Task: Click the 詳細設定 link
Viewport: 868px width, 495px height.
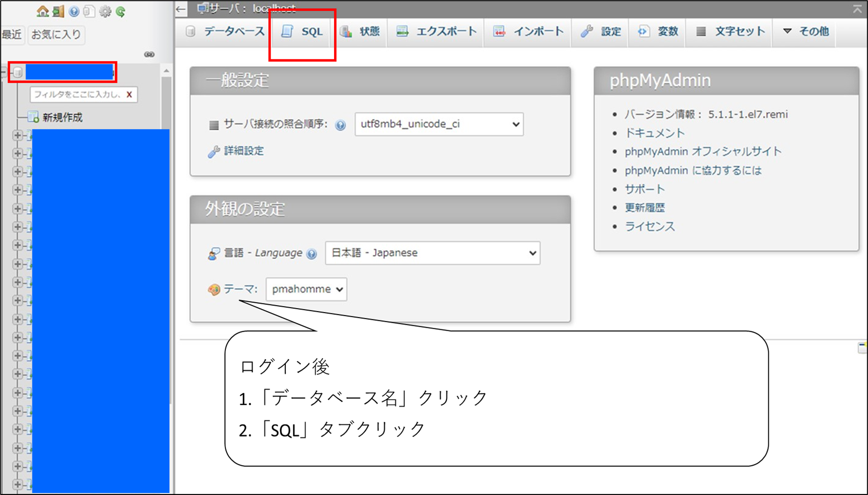Action: pyautogui.click(x=244, y=151)
